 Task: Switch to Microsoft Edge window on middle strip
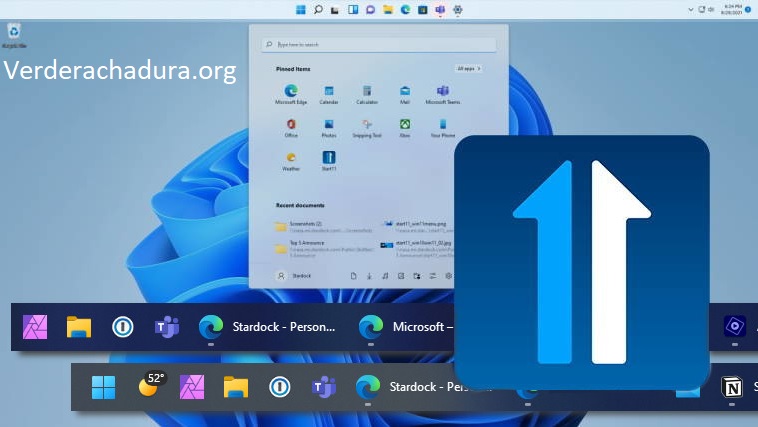coord(406,327)
